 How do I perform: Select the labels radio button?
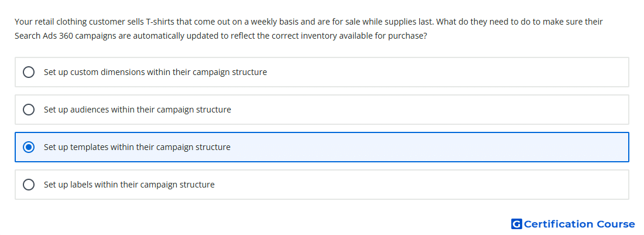click(x=28, y=185)
